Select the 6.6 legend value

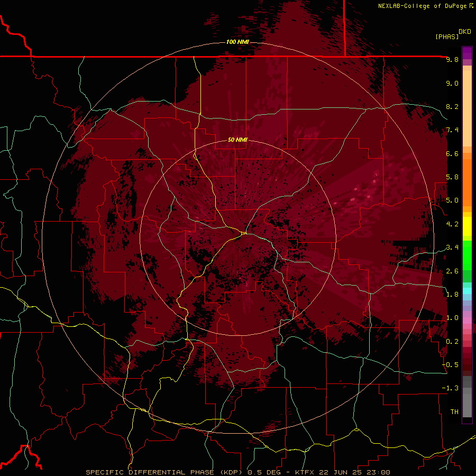[x=452, y=153]
